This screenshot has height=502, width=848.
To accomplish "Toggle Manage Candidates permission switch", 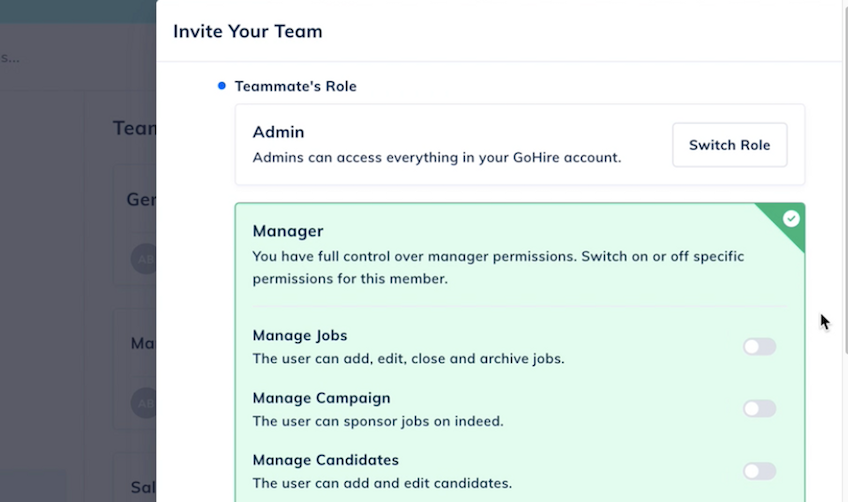I will (x=759, y=471).
